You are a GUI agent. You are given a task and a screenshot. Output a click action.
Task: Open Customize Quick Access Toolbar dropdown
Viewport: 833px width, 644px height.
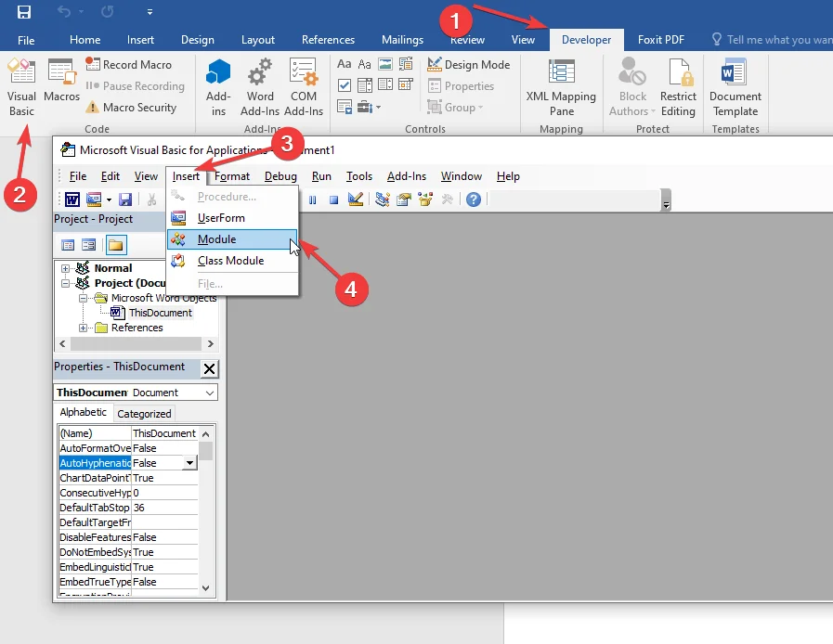(x=150, y=12)
